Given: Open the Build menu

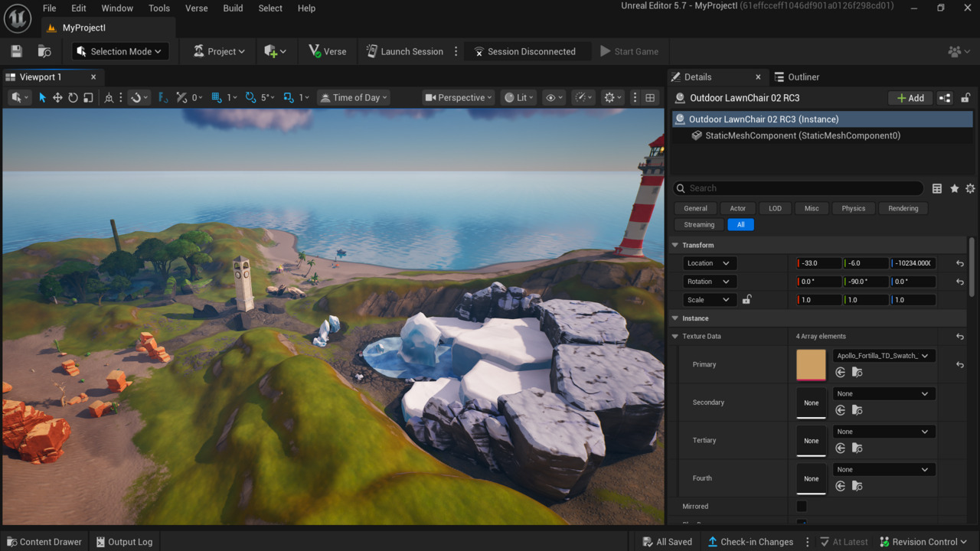Looking at the screenshot, I should (x=233, y=8).
